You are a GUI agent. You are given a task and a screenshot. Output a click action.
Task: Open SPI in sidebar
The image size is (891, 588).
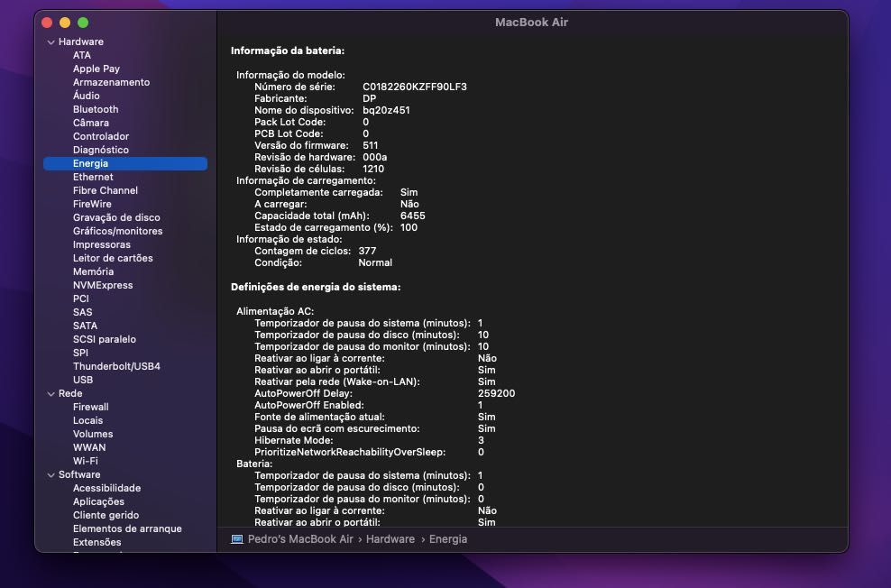[80, 353]
